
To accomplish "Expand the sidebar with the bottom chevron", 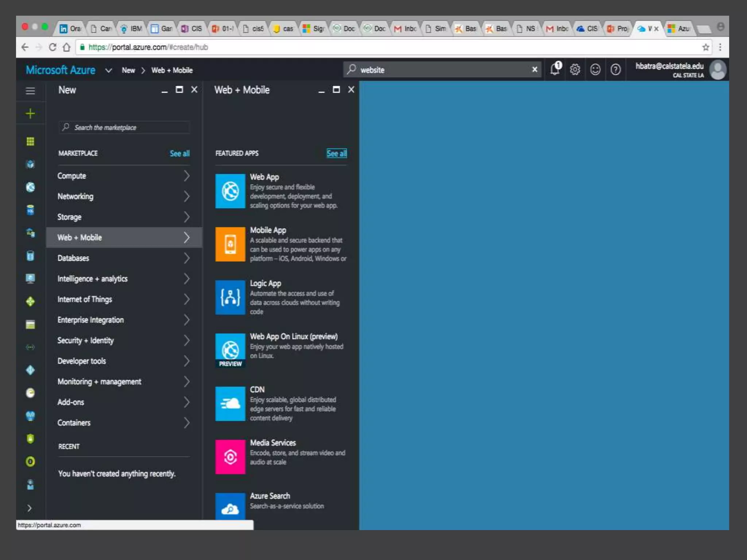I will tap(30, 508).
